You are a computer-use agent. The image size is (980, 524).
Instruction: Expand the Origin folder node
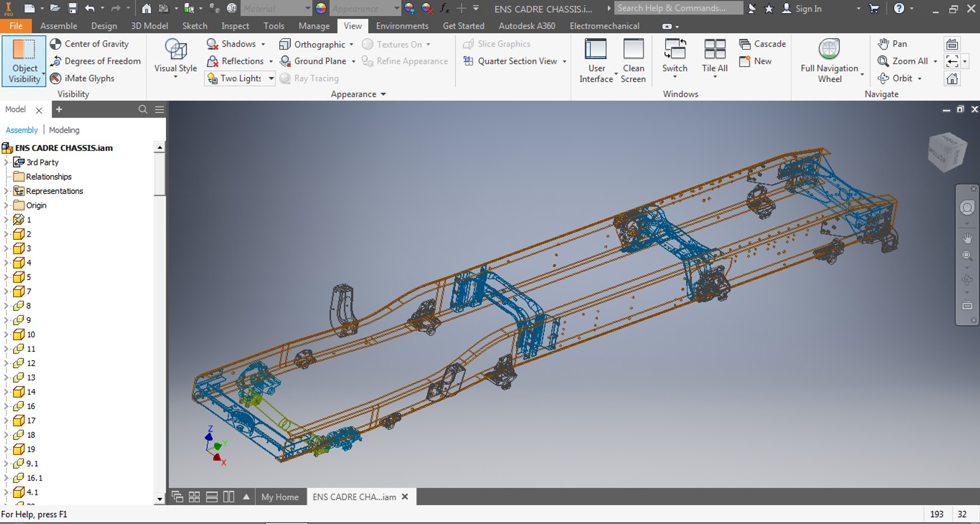point(6,205)
